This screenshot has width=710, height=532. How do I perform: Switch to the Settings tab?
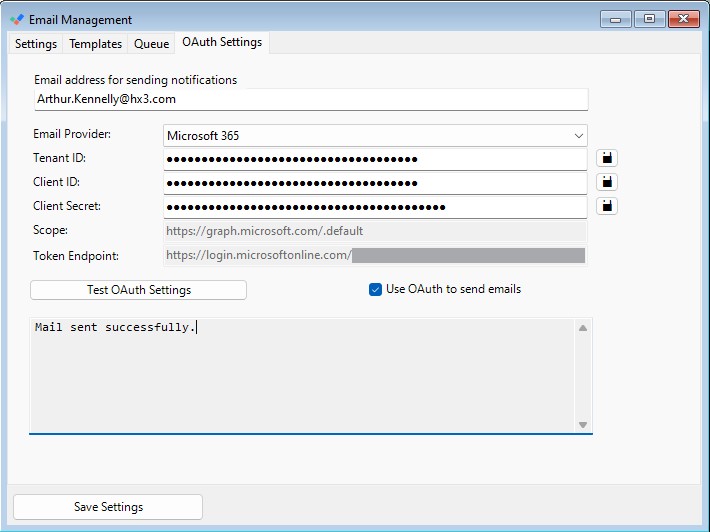[36, 44]
